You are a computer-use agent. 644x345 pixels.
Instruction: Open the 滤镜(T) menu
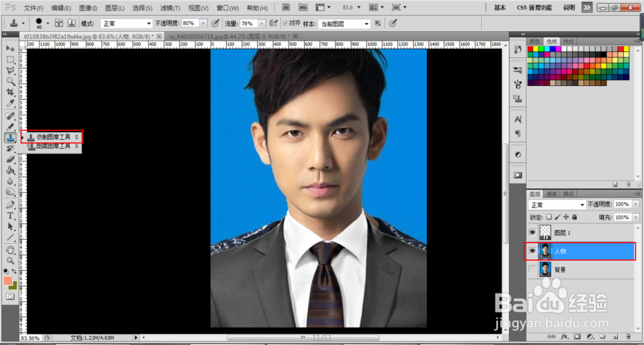click(170, 8)
